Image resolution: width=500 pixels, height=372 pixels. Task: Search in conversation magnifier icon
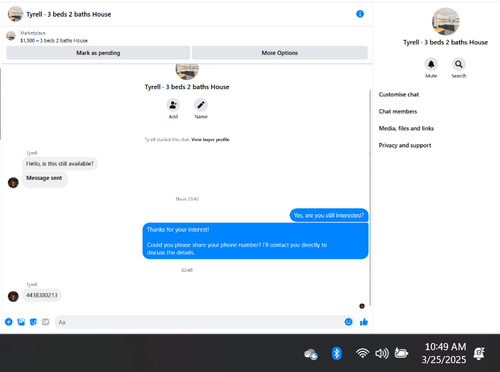pyautogui.click(x=459, y=64)
